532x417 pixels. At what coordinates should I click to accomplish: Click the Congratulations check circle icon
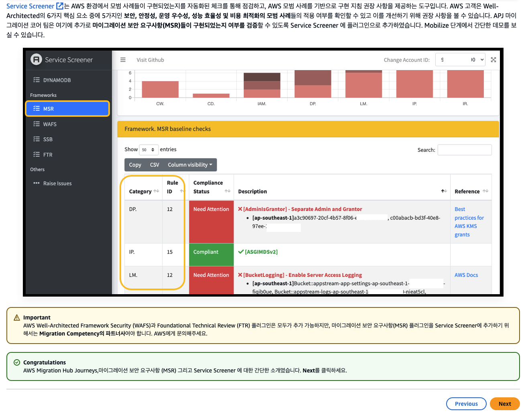click(x=17, y=362)
